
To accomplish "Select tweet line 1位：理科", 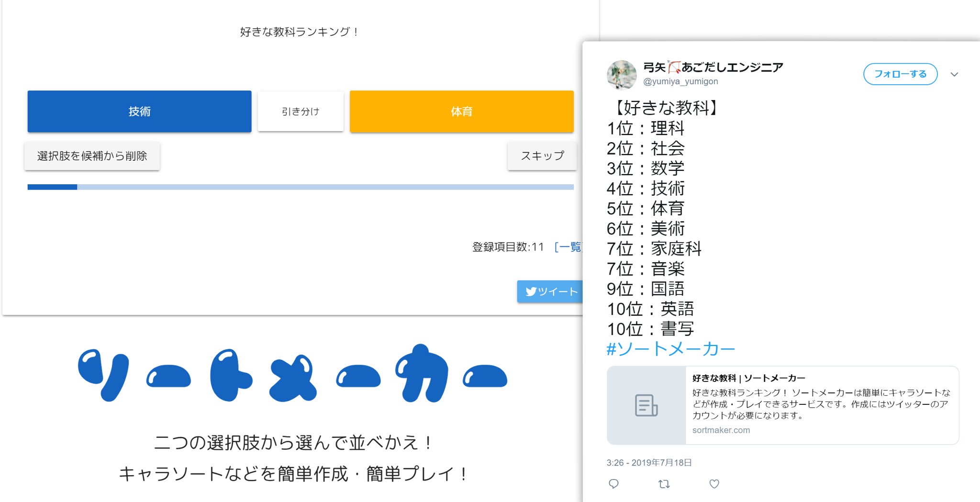I will pos(646,128).
